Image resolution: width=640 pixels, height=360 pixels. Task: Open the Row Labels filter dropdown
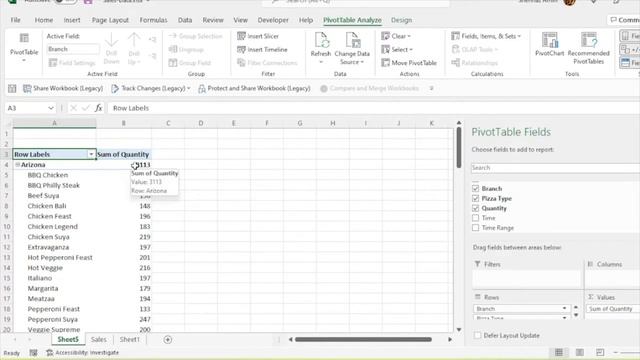(x=91, y=154)
